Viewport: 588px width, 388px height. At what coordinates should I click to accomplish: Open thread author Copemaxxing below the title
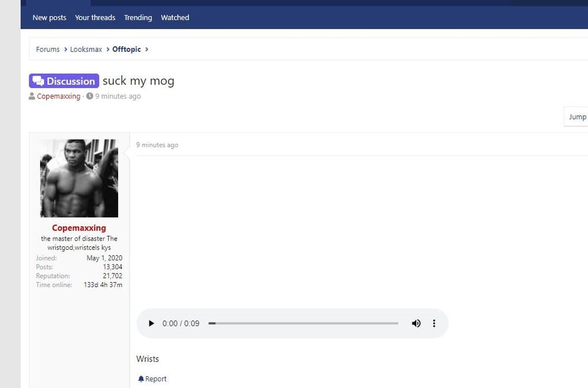pyautogui.click(x=58, y=96)
